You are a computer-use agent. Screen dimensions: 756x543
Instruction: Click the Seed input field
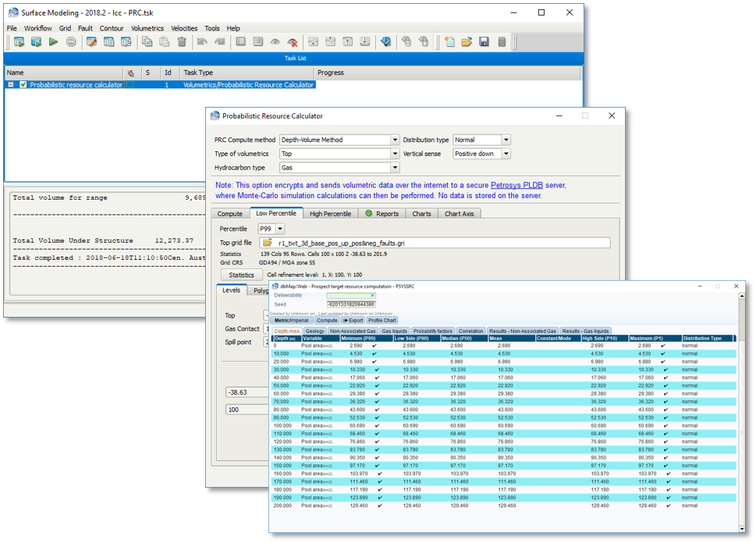[351, 304]
